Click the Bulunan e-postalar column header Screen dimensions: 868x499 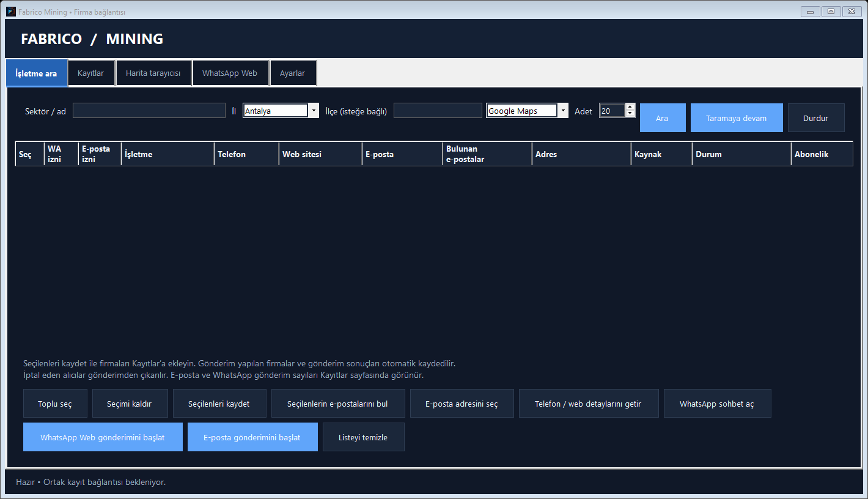point(487,154)
